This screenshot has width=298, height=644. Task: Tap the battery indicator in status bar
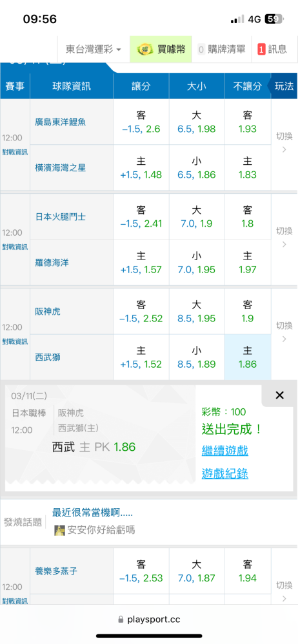275,19
